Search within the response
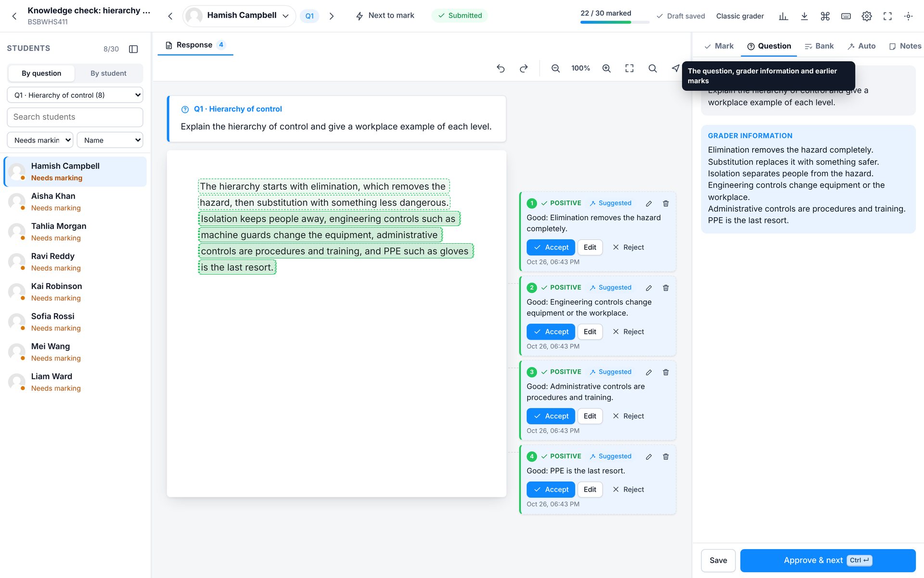Screen dimensions: 924x578 653,68
